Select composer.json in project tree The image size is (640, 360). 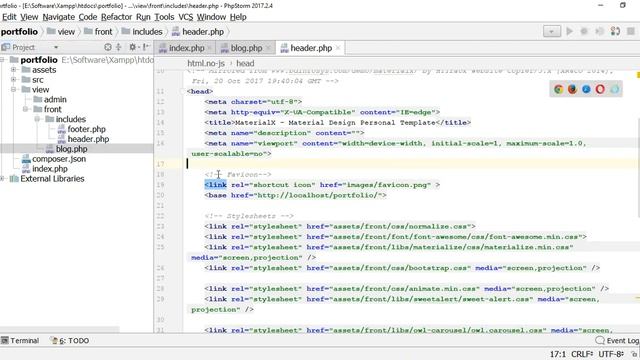pyautogui.click(x=59, y=159)
